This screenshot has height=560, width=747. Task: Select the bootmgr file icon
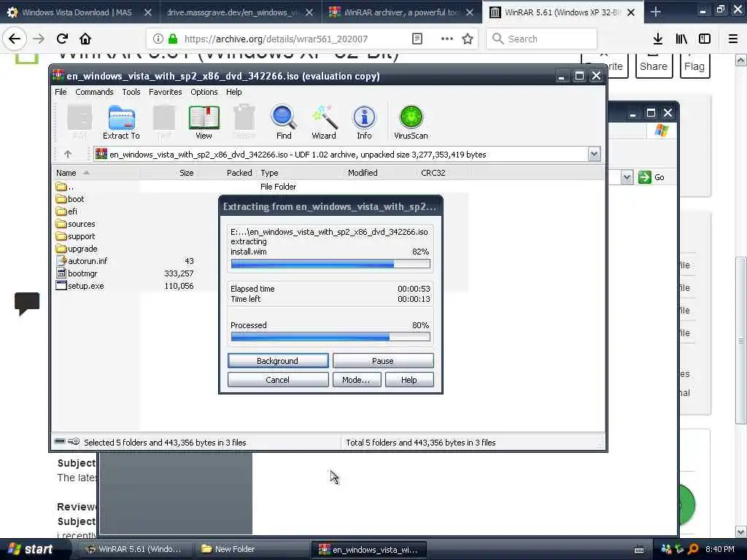[61, 273]
